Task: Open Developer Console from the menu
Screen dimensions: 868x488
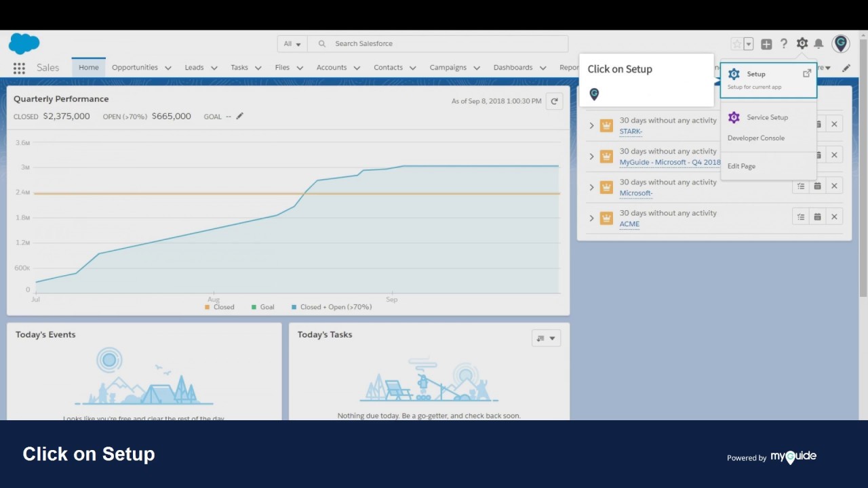Action: [756, 138]
